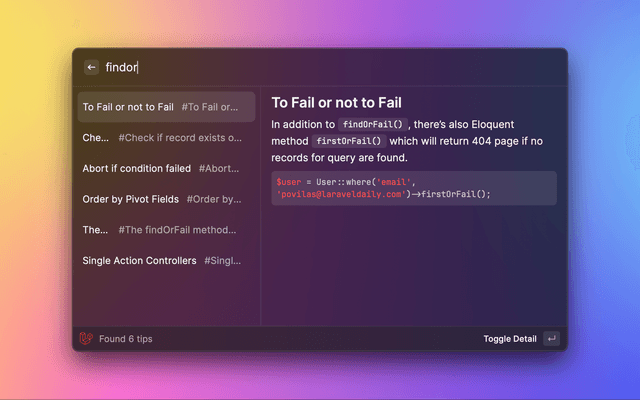Choose the 'Order by Pivot Fields' tip
Viewport: 640px width, 400px height.
pyautogui.click(x=167, y=199)
